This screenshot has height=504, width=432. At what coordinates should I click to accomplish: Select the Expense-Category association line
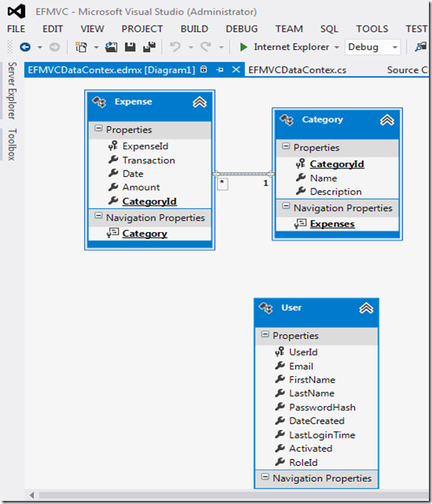click(243, 174)
